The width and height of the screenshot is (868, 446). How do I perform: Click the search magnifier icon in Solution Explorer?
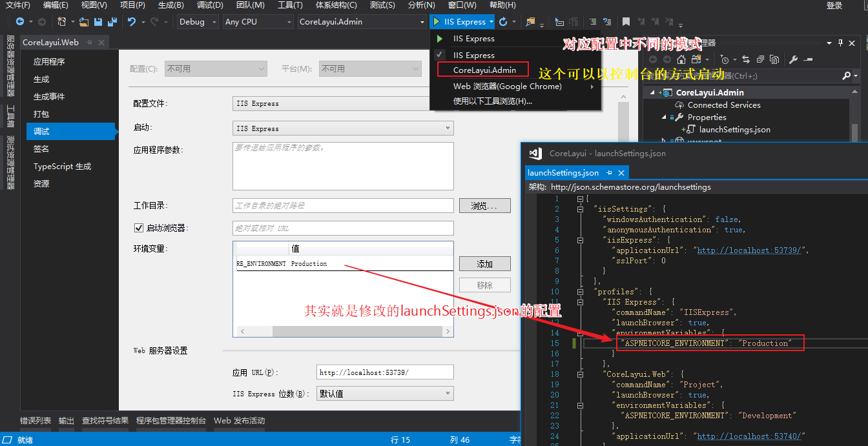pos(847,76)
